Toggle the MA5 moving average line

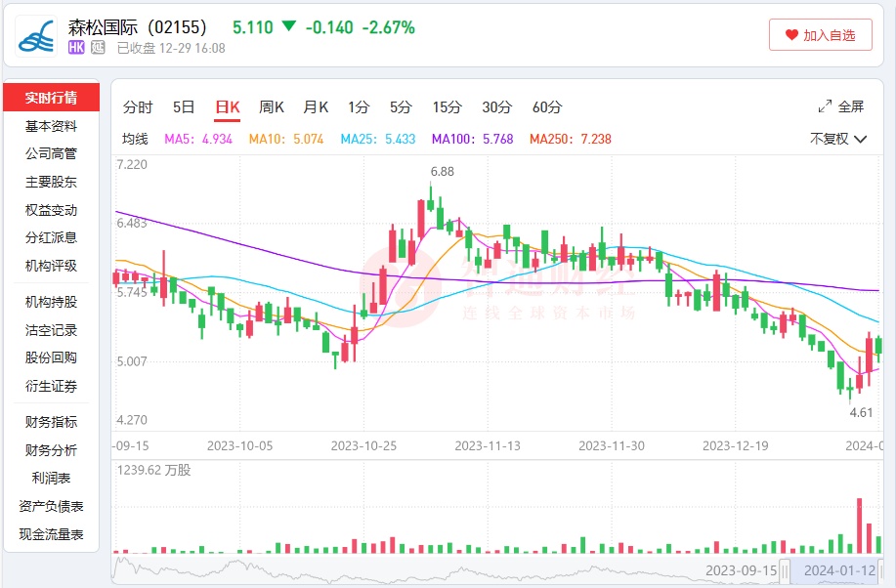coord(198,139)
